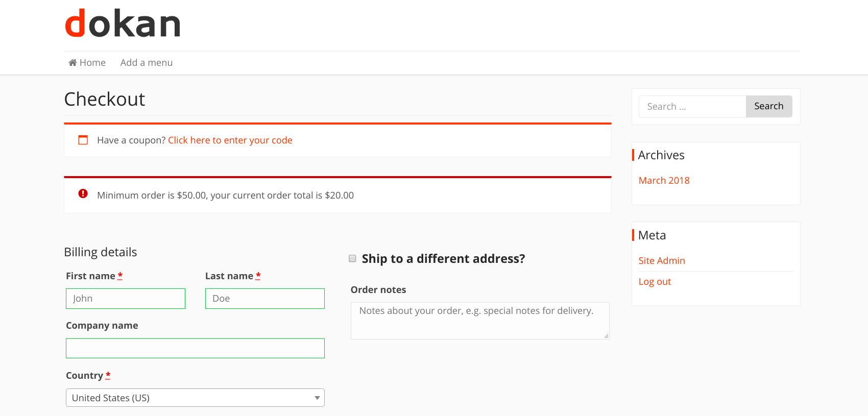Image resolution: width=868 pixels, height=416 pixels.
Task: Focus the sidebar Search text box
Action: pyautogui.click(x=692, y=107)
